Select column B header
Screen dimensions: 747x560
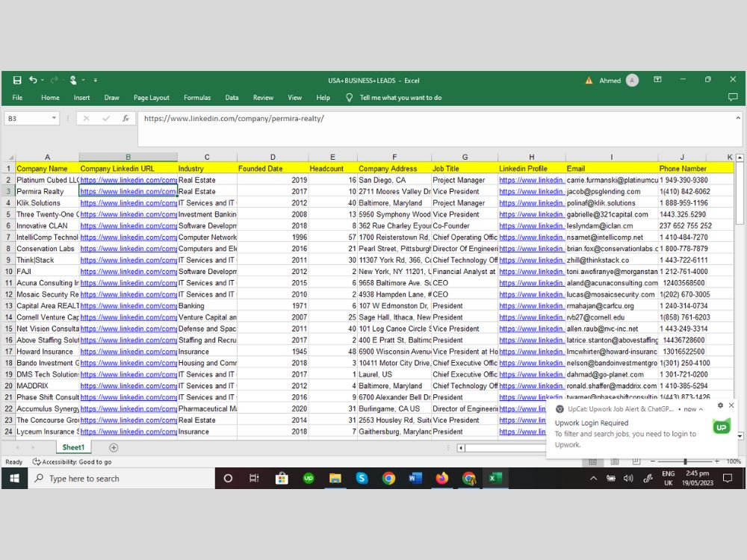[128, 157]
